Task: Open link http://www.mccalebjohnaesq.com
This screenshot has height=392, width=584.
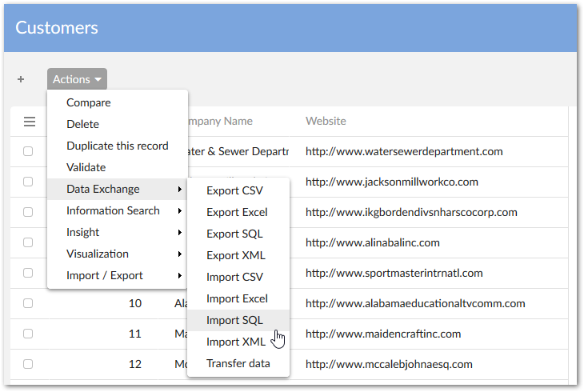Action: 389,364
